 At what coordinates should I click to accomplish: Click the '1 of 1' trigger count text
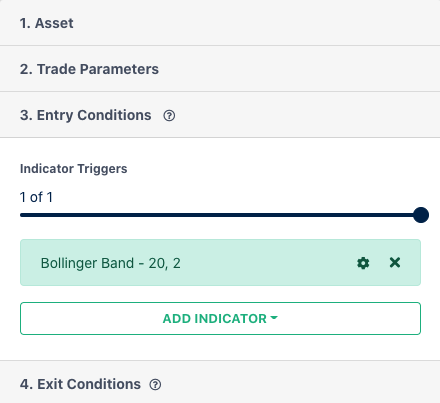36,197
